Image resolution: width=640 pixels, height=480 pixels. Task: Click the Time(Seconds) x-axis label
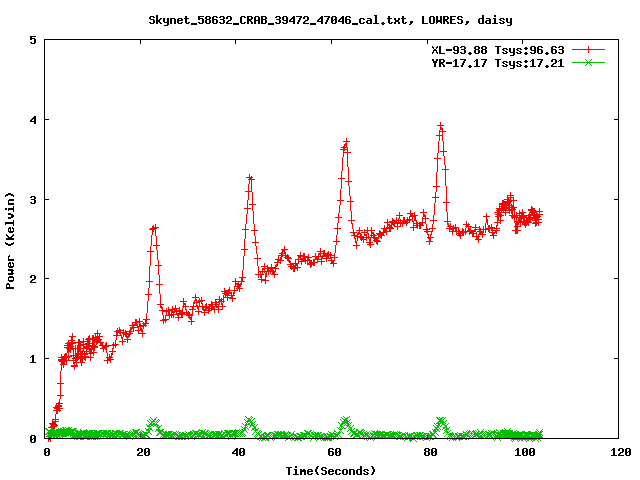tap(330, 471)
